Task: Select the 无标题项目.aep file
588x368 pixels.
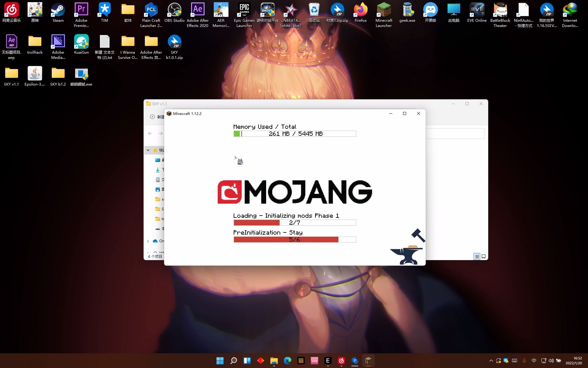Action: [x=11, y=47]
